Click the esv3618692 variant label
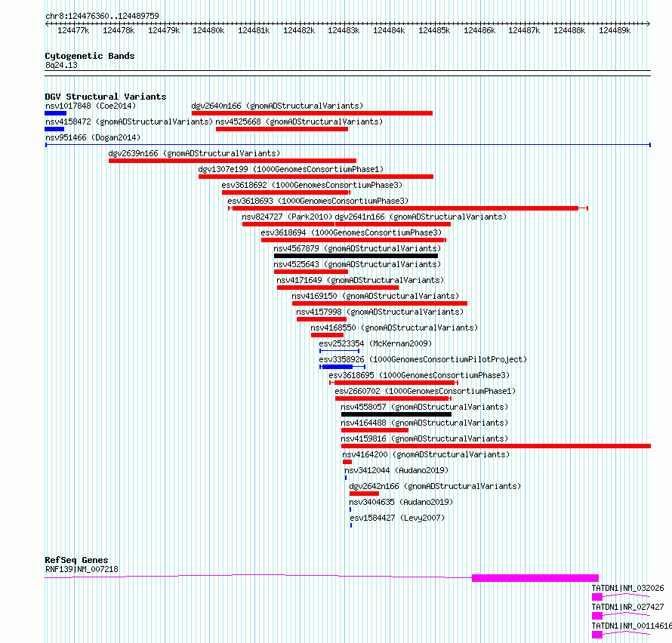 click(x=312, y=185)
